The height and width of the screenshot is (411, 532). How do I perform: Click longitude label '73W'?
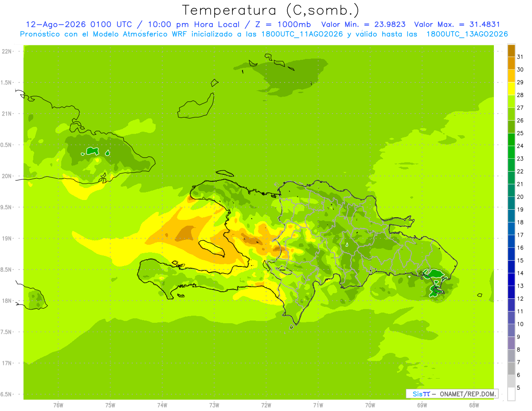(x=214, y=405)
